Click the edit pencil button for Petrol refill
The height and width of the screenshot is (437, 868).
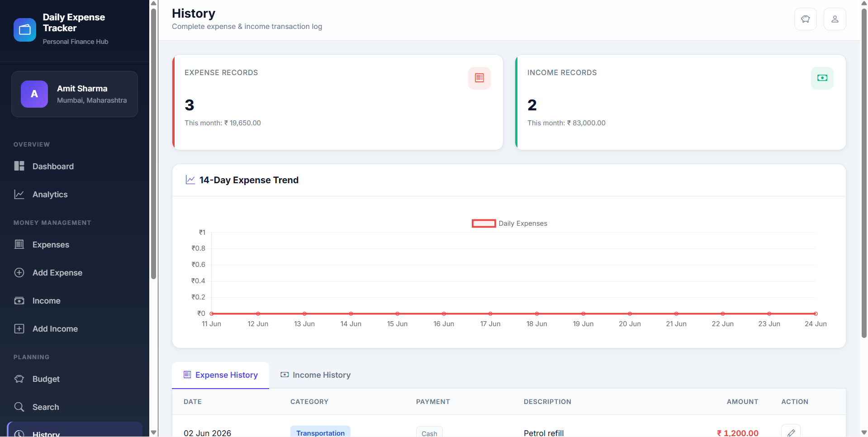coord(791,432)
